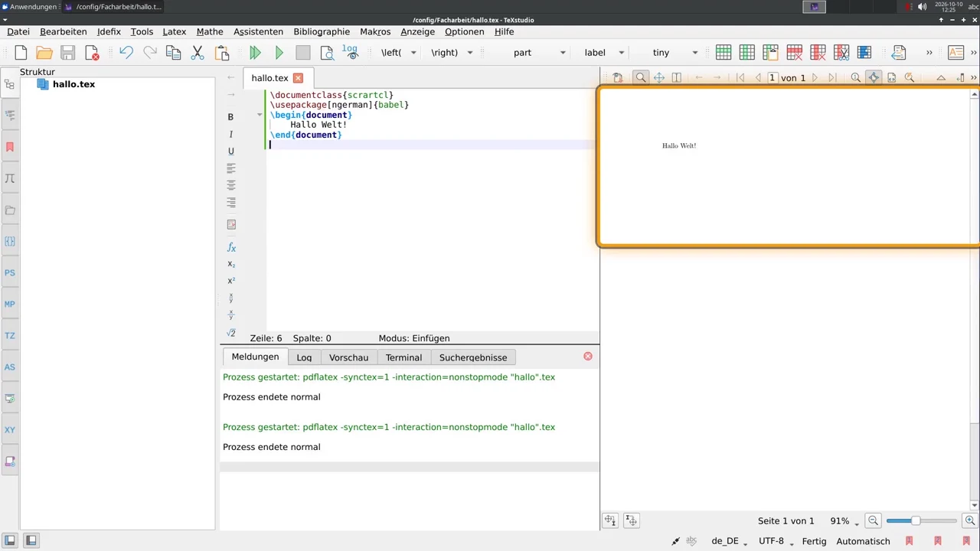Build and view with double green arrow
The image size is (980, 551).
256,53
